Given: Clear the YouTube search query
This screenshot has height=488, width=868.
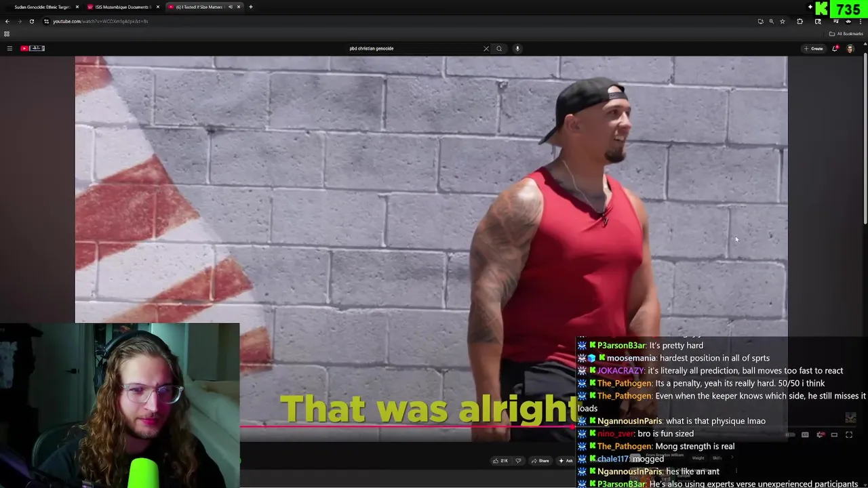Looking at the screenshot, I should 486,48.
